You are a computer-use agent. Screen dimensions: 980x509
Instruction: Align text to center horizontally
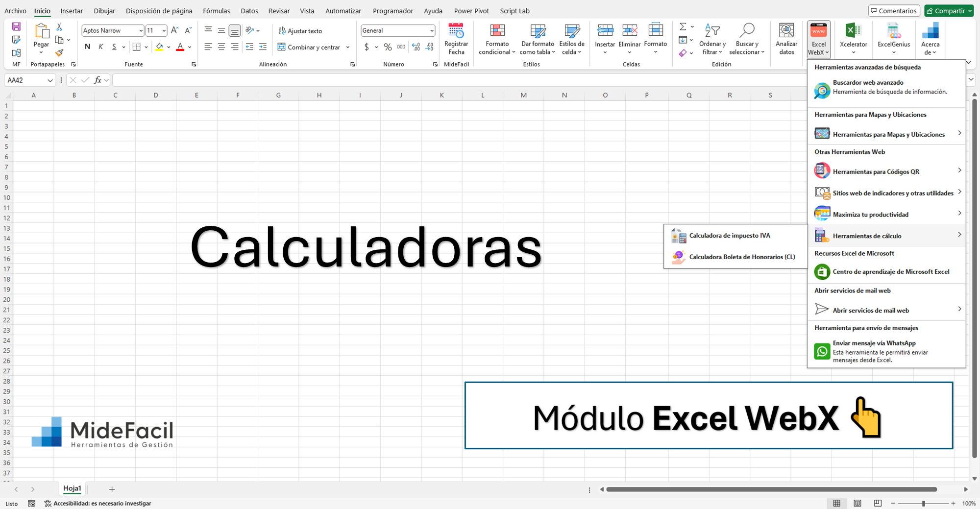point(221,47)
